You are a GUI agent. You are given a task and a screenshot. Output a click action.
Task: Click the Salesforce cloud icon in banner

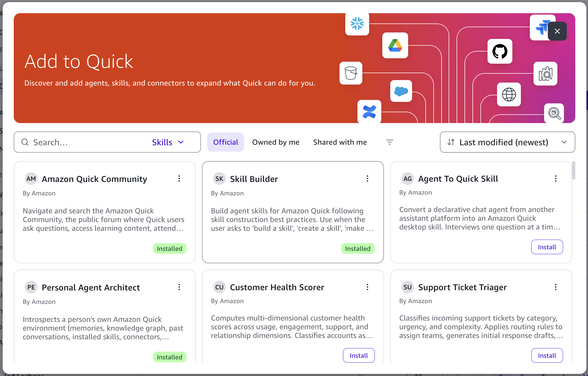click(401, 91)
